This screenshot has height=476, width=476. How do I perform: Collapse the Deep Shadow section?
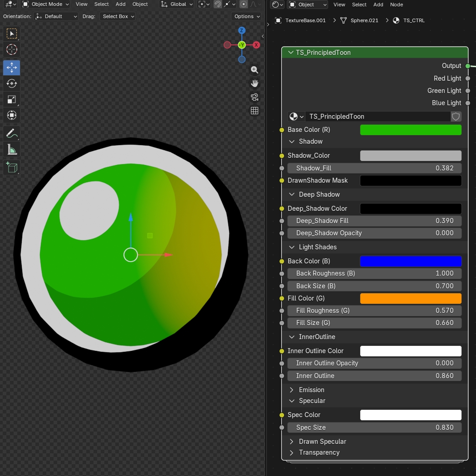click(319, 194)
